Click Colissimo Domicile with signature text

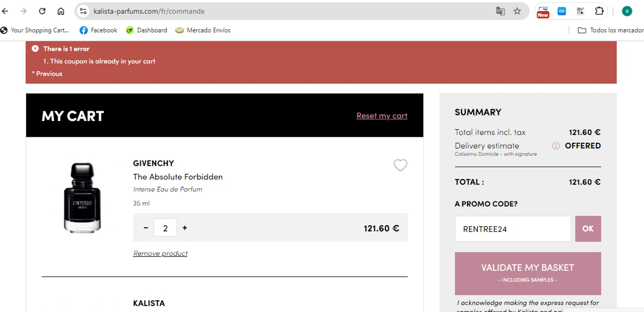point(495,154)
